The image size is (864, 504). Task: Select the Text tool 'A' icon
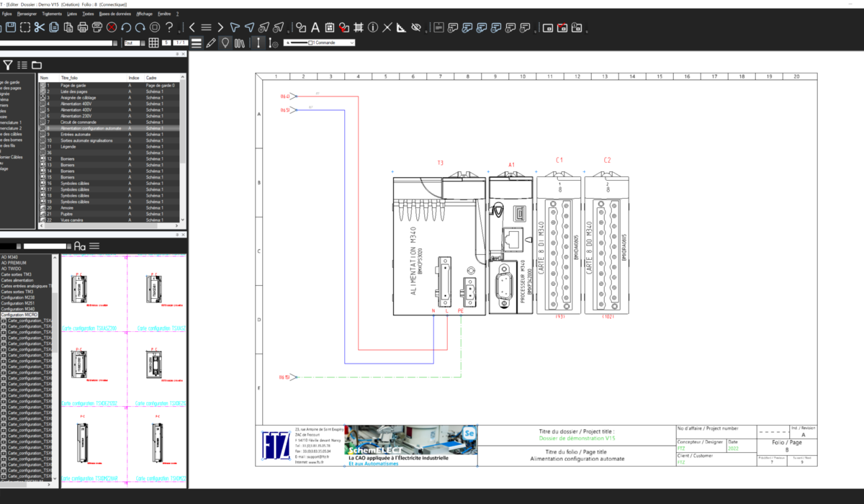(315, 27)
